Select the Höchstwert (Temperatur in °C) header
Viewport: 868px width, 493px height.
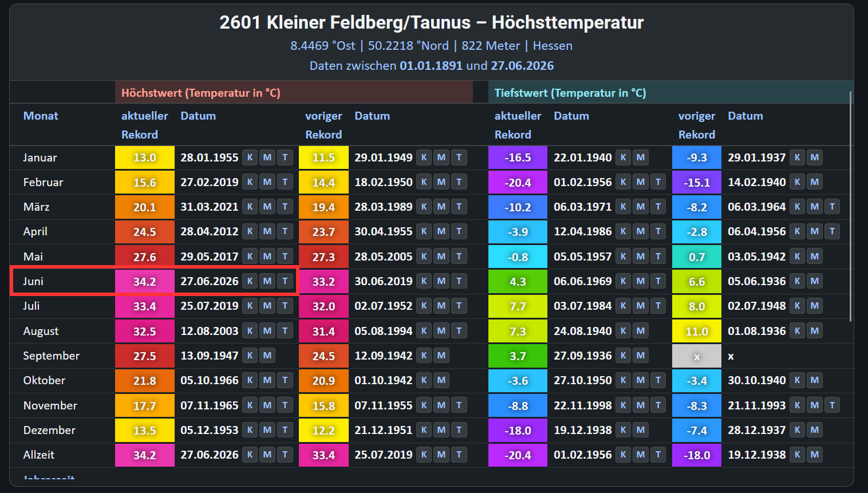(x=294, y=93)
